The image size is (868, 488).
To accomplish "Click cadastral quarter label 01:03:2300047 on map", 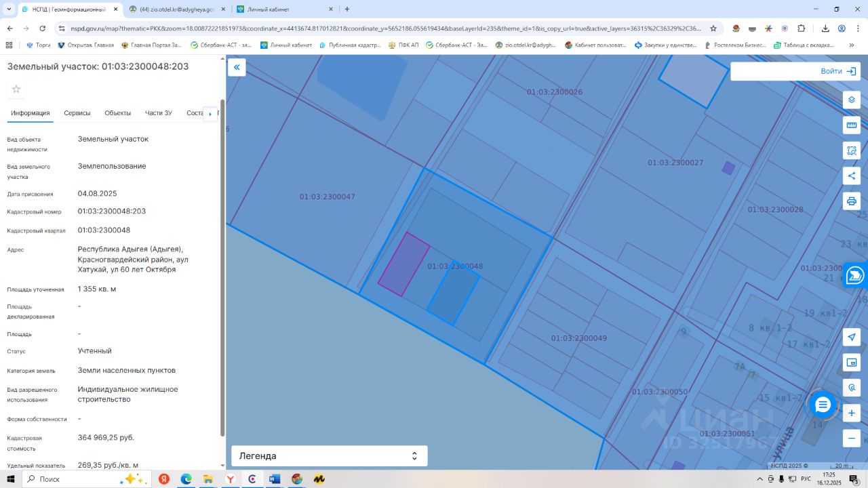I will 328,197.
